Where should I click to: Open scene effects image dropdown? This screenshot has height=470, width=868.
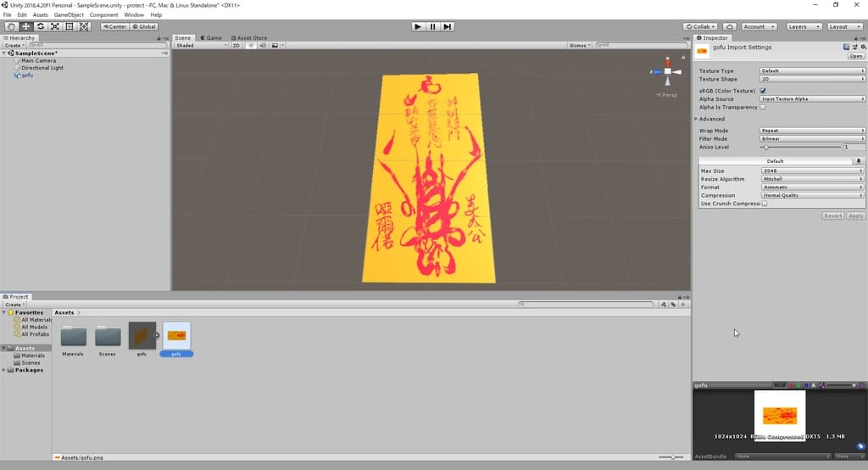click(277, 46)
